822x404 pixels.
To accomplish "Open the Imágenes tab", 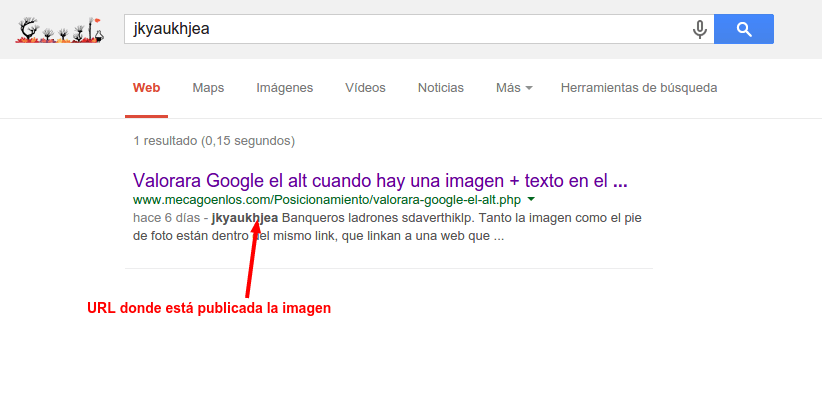I will pos(285,88).
